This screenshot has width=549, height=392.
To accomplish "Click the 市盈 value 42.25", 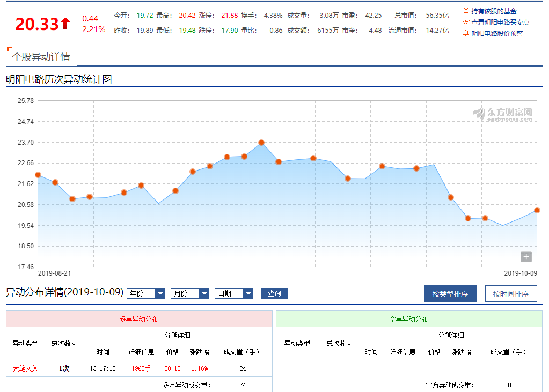I will point(374,16).
